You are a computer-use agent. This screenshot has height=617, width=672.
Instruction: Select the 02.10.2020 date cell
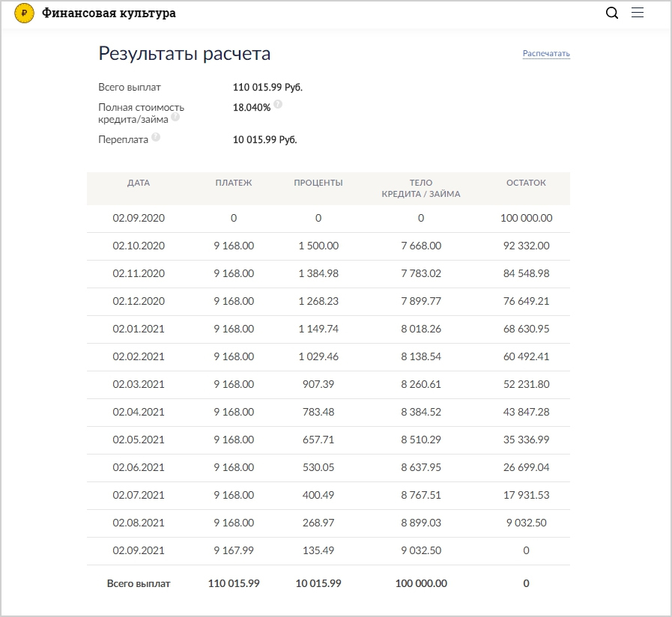tap(139, 246)
